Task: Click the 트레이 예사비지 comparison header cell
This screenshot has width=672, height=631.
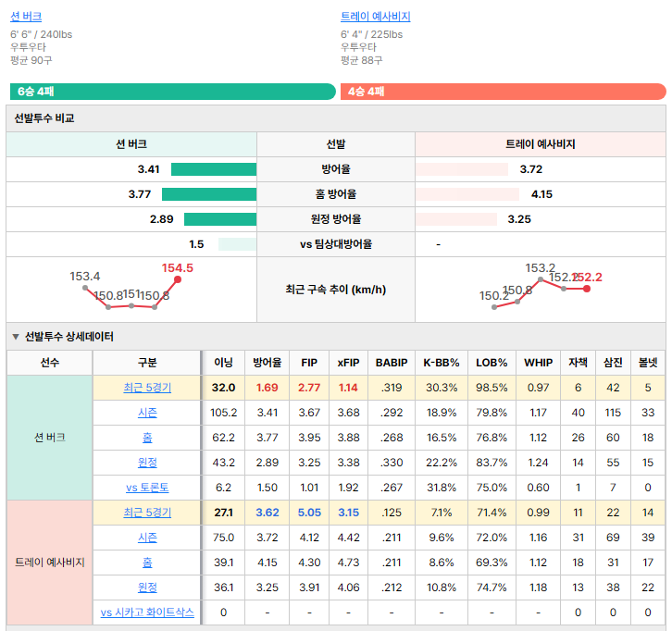Action: 540,144
